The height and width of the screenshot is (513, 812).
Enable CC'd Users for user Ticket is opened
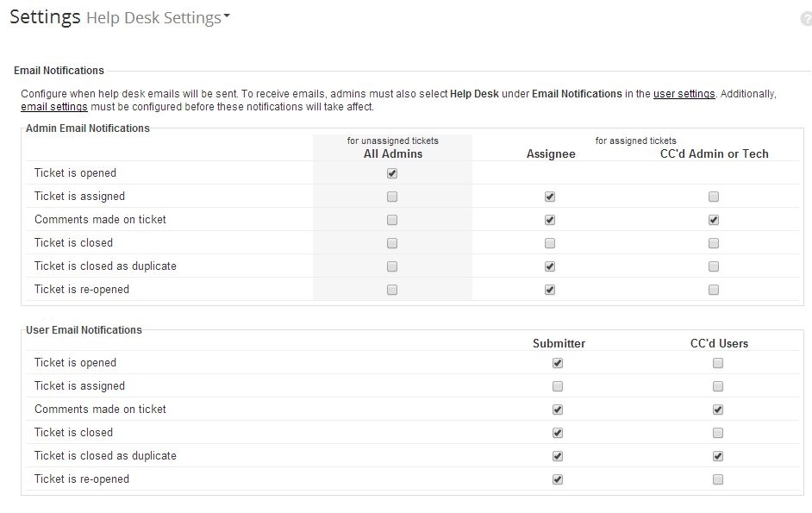click(x=718, y=363)
